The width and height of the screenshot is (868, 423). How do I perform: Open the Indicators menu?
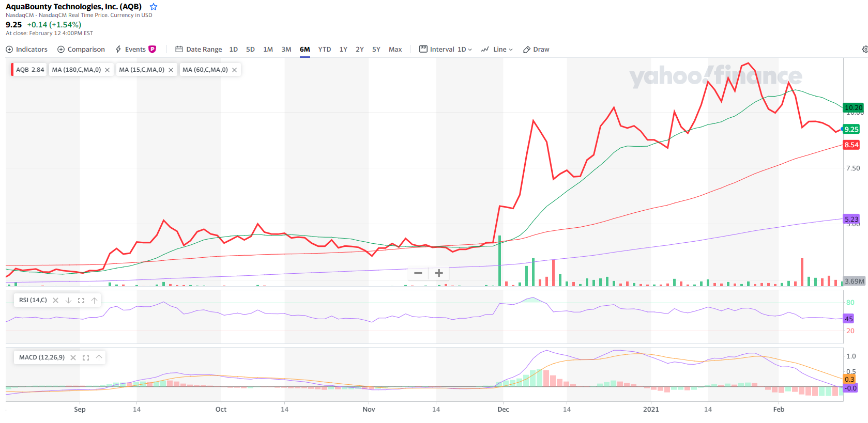point(26,49)
